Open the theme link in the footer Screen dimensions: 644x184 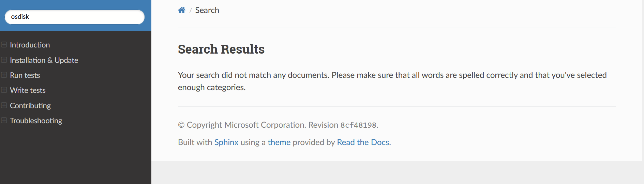tap(279, 142)
